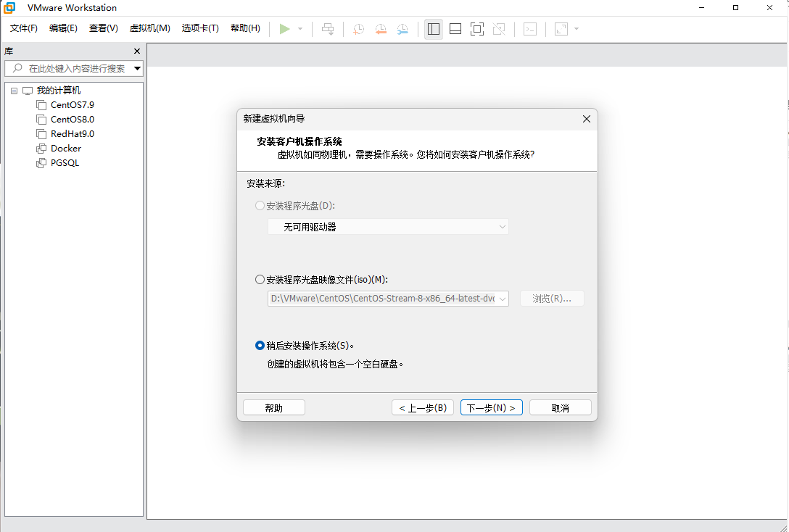The width and height of the screenshot is (789, 532).
Task: Open the 查看(V) menu
Action: point(104,28)
